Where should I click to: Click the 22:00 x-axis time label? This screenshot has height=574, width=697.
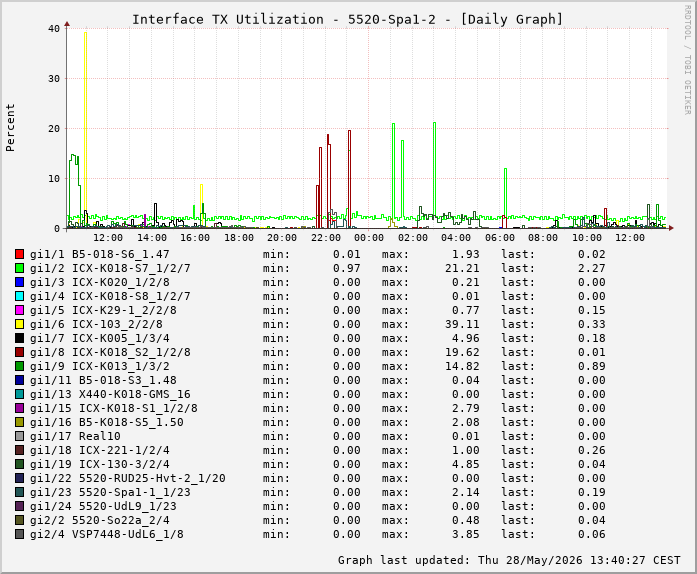click(x=326, y=238)
